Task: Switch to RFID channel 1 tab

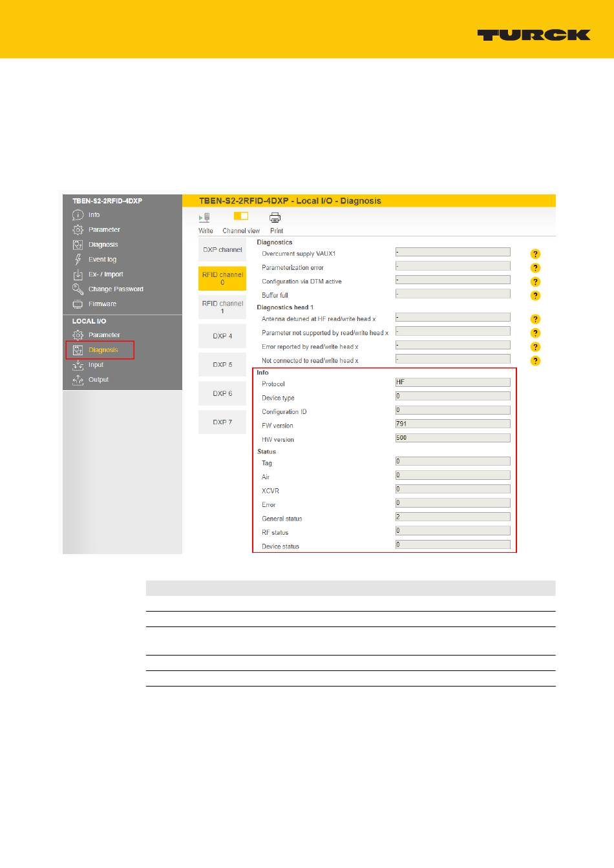Action: [222, 307]
